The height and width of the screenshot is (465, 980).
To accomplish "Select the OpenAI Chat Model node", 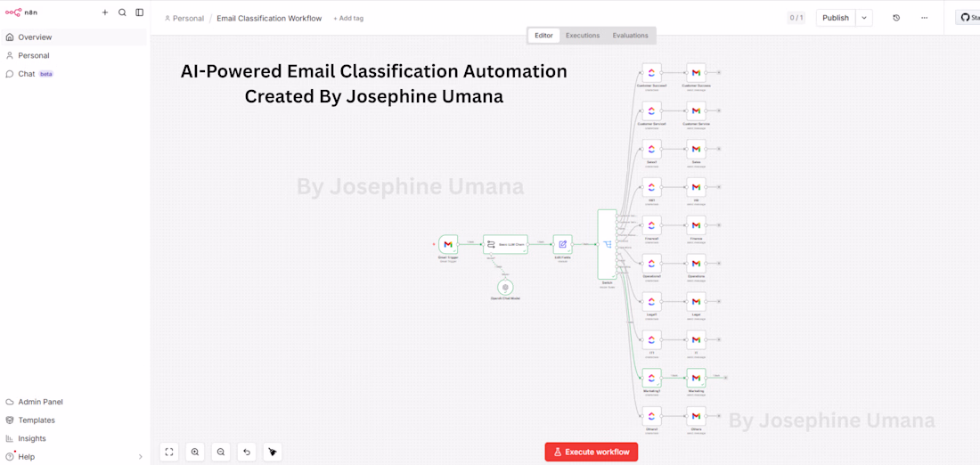I will coord(506,288).
